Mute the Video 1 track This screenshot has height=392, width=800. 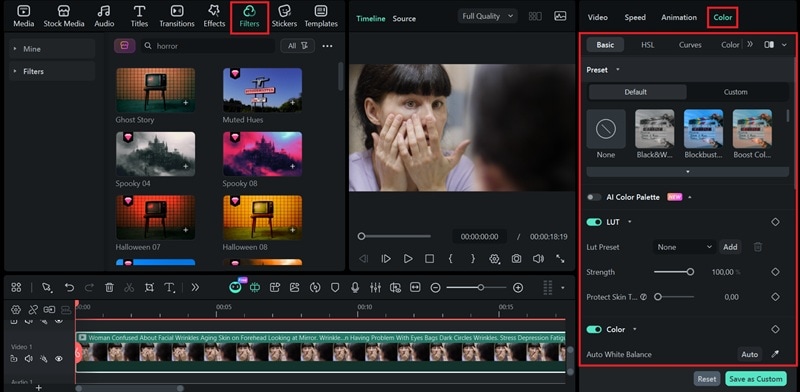29,359
